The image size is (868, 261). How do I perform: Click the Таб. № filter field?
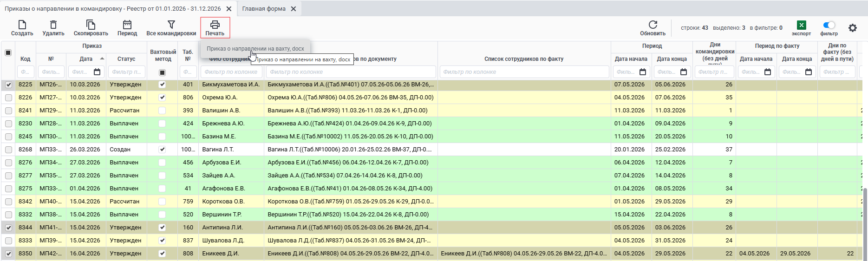click(188, 72)
